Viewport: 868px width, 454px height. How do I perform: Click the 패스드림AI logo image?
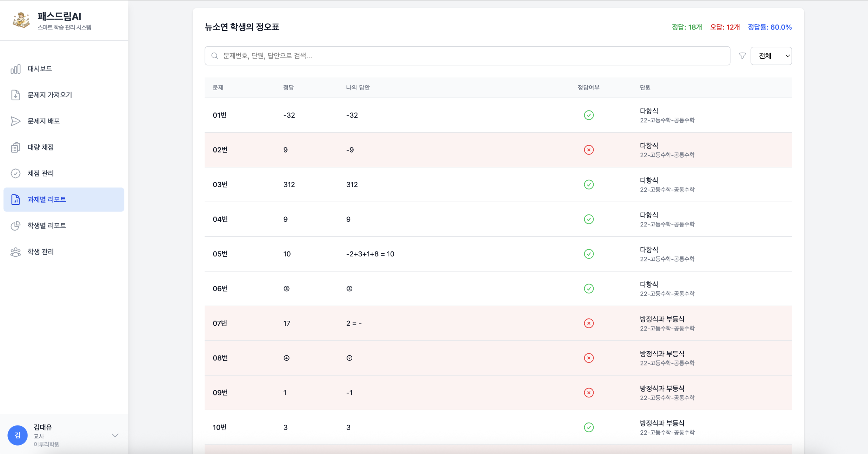[x=21, y=20]
